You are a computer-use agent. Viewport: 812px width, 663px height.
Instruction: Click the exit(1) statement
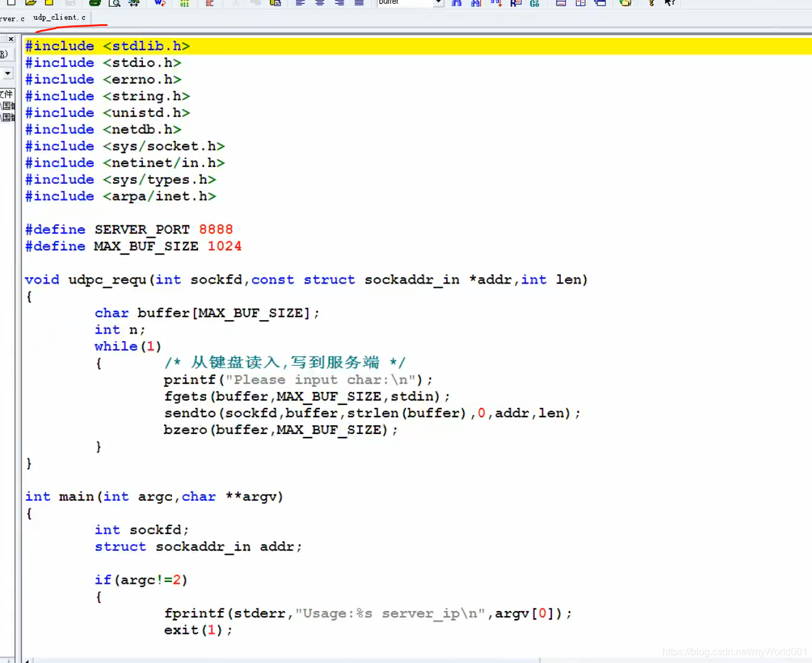[x=198, y=631]
